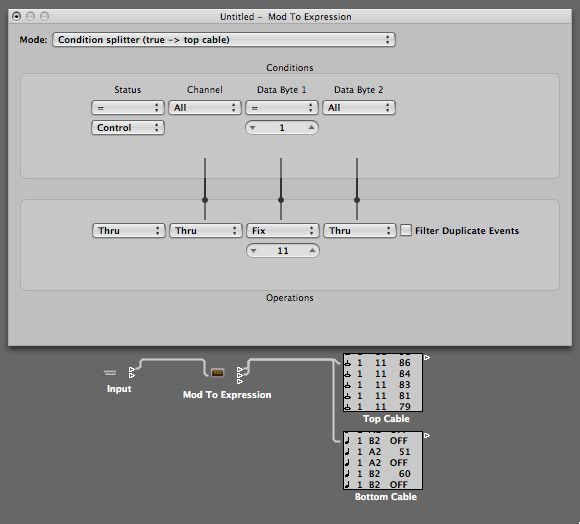Click the Channel routing line dot
The height and width of the screenshot is (524, 580).
click(x=205, y=200)
